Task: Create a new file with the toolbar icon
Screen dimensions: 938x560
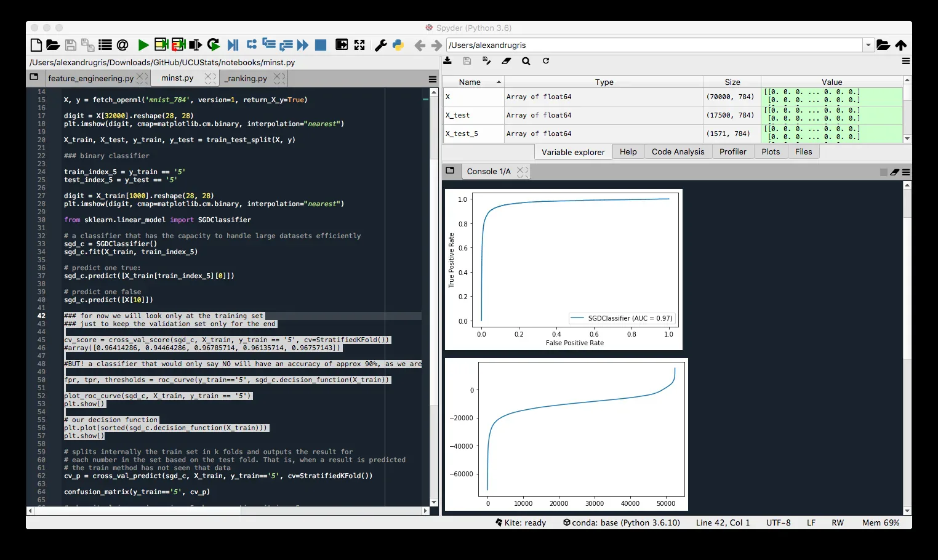Action: [36, 45]
